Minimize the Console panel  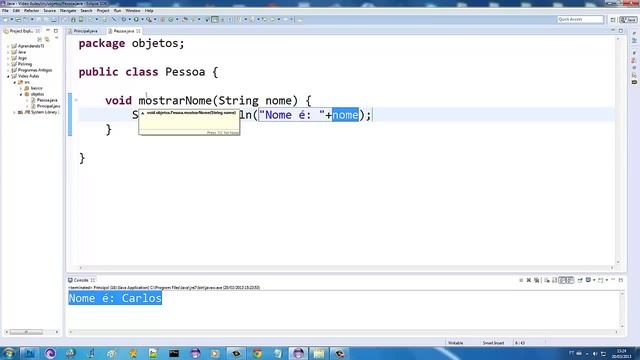point(613,280)
